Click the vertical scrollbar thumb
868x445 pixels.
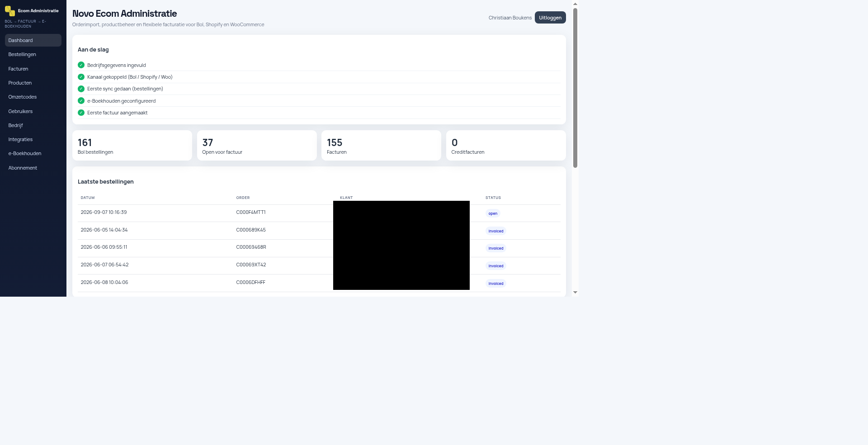[x=575, y=88]
